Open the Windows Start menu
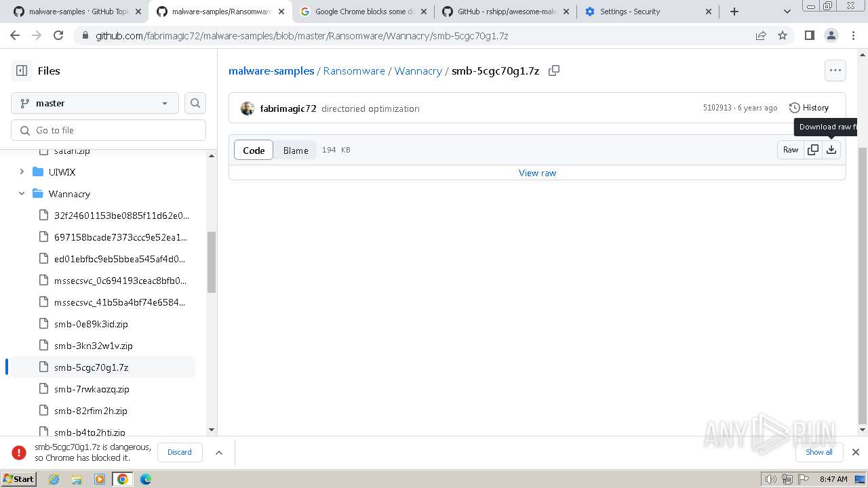Viewport: 868px width, 488px height. click(19, 479)
